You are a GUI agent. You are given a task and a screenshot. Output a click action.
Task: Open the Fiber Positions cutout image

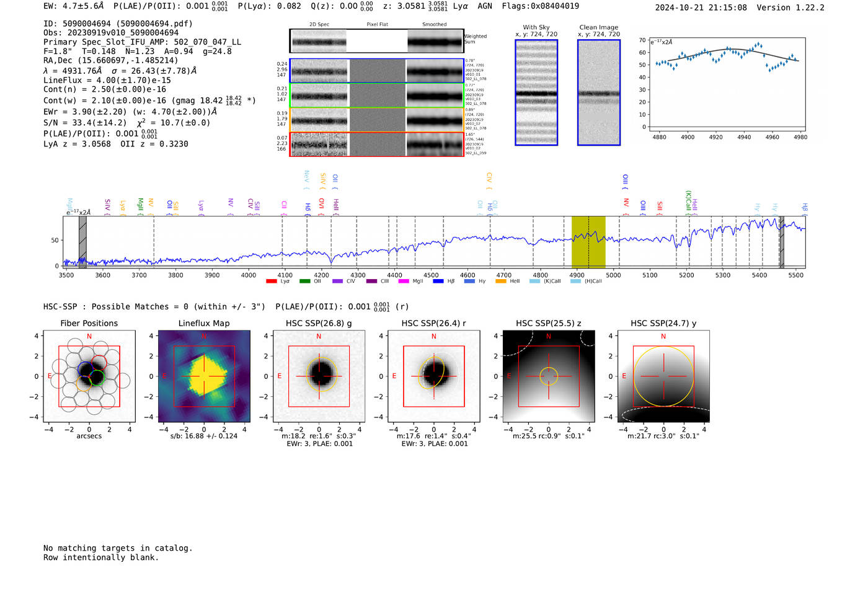(89, 376)
